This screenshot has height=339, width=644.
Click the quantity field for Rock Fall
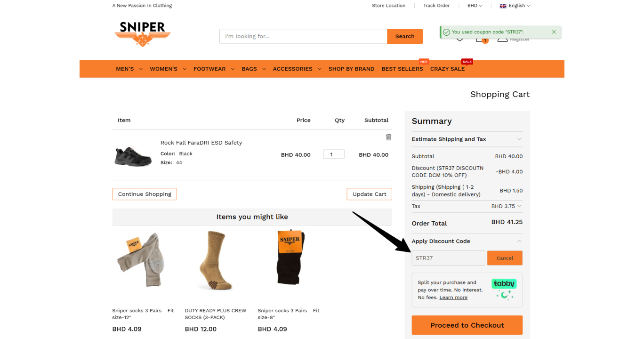[x=334, y=154]
